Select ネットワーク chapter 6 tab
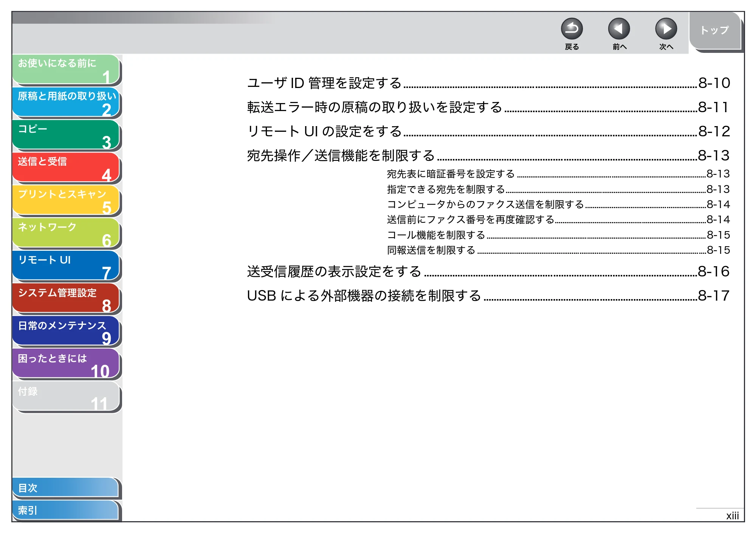 (x=66, y=233)
